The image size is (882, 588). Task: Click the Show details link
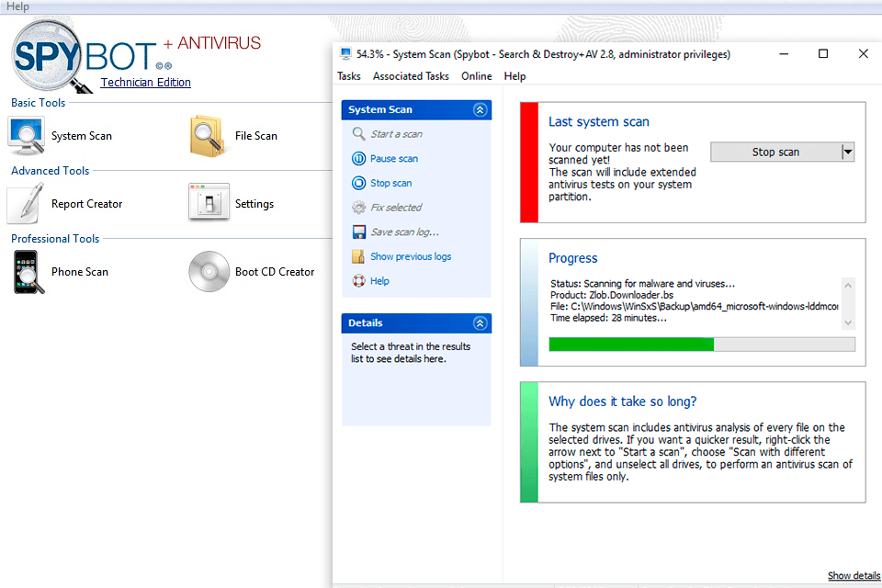tap(854, 576)
